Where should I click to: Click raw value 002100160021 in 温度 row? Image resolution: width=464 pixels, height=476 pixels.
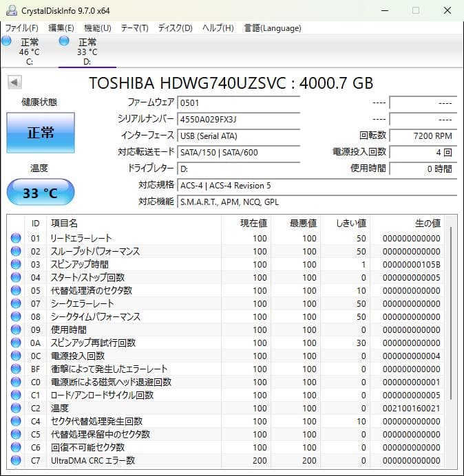411,408
